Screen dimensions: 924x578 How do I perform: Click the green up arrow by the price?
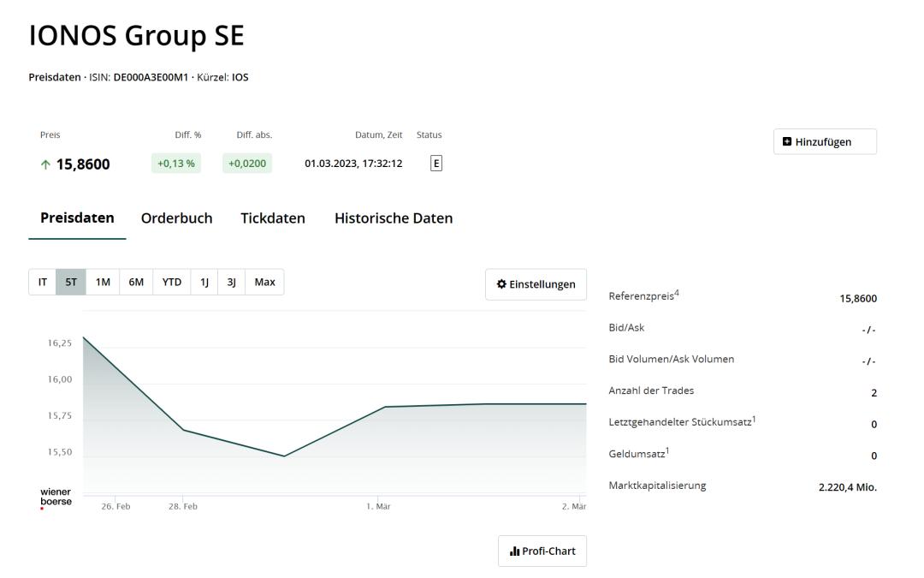pos(44,164)
